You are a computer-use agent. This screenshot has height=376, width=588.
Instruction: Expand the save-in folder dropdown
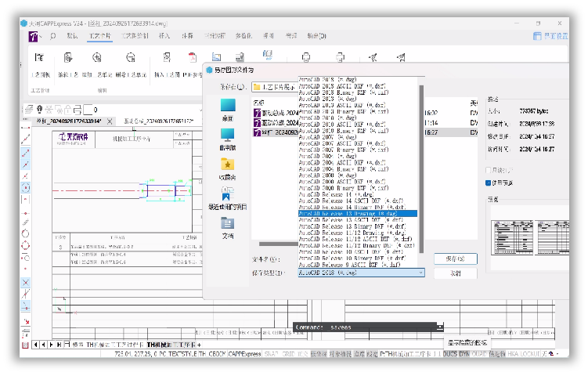276,87
